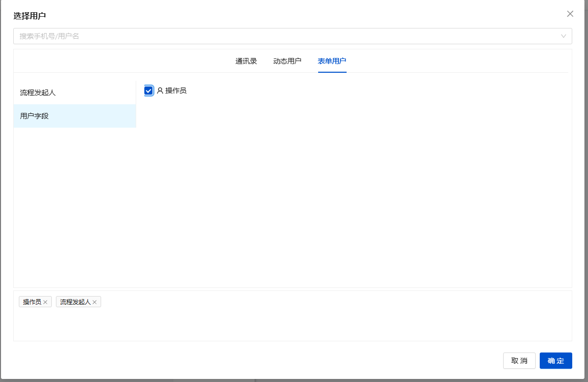588x382 pixels.
Task: Open the 动态用户 tab
Action: [x=287, y=61]
